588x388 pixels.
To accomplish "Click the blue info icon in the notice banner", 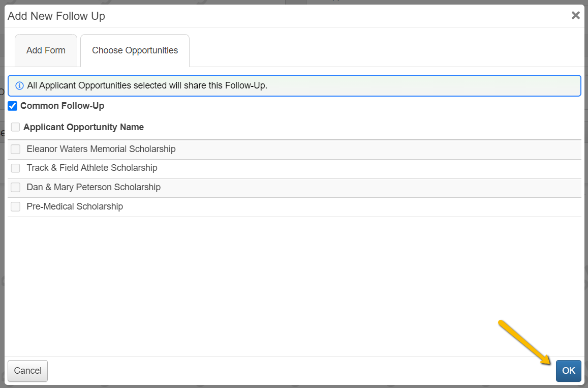I will coord(19,85).
